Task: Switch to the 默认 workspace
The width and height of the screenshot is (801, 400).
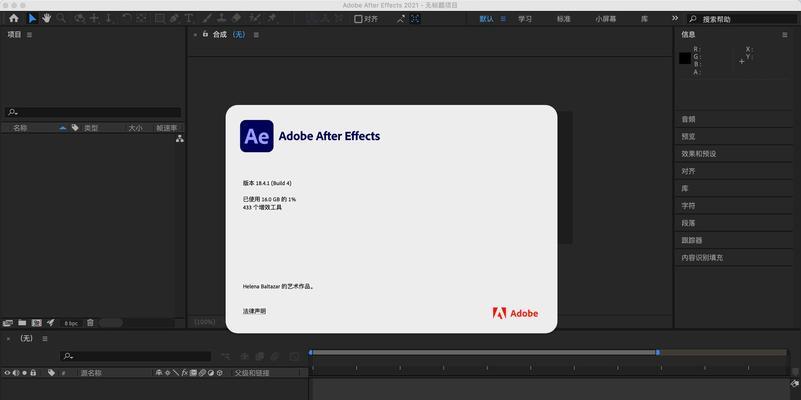Action: coord(486,19)
